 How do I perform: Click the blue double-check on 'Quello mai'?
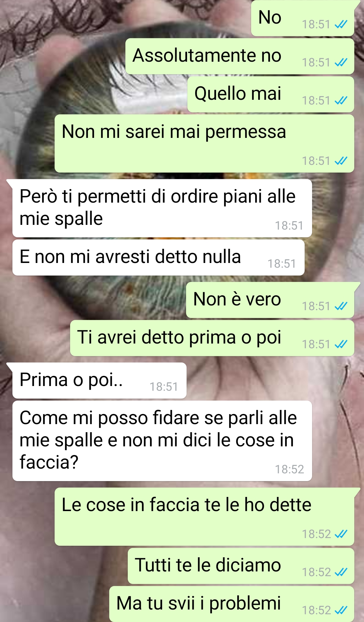point(341,101)
